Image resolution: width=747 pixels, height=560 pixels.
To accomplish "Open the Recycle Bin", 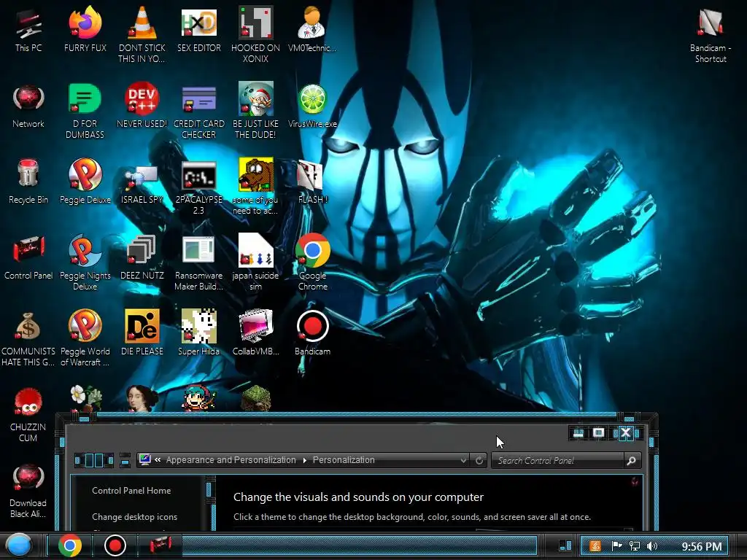I will point(28,182).
